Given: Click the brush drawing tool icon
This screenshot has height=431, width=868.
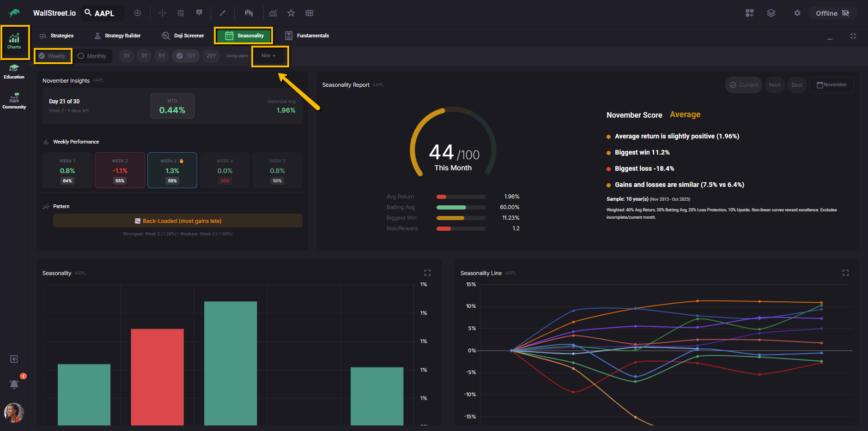Looking at the screenshot, I should tap(223, 13).
